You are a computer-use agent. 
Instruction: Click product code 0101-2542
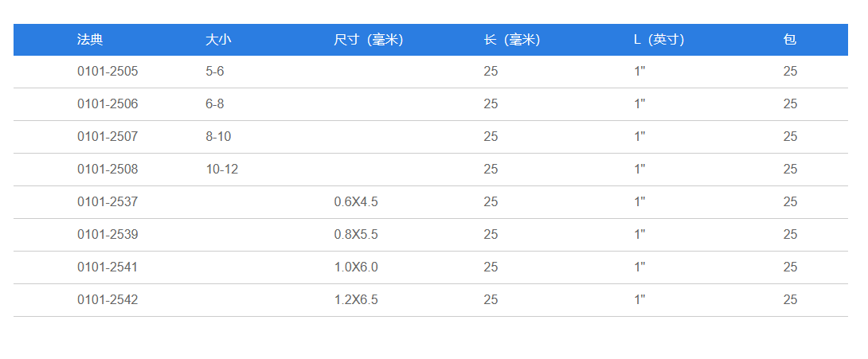coord(108,300)
